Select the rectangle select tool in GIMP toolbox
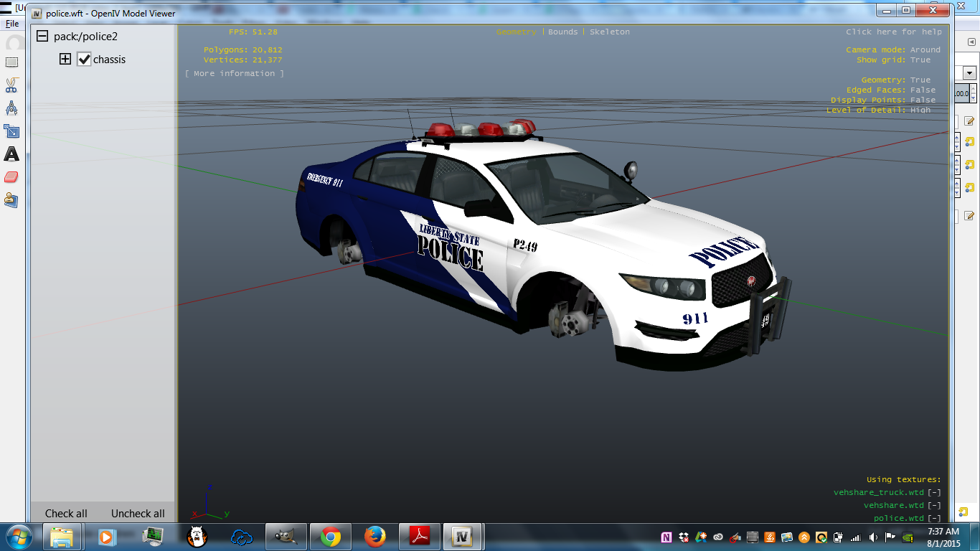Viewport: 980px width, 551px height. click(x=11, y=63)
